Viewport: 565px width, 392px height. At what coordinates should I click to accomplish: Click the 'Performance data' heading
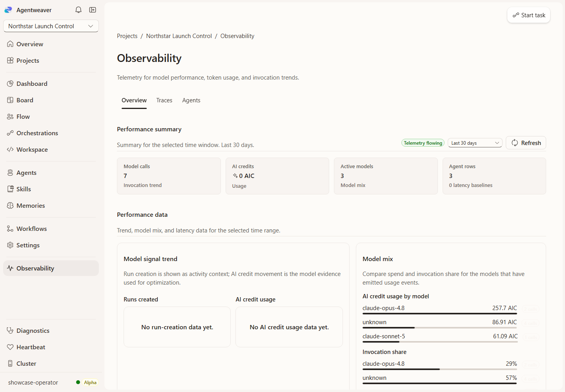(142, 215)
